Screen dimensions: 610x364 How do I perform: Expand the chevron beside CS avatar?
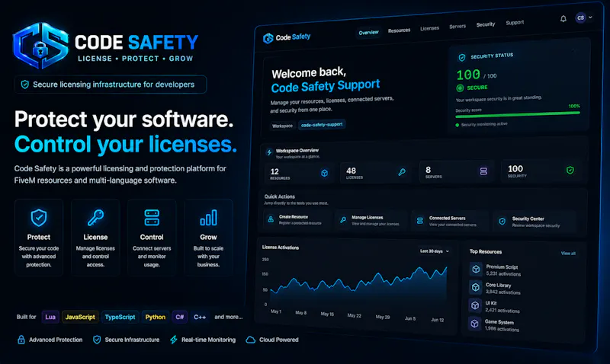(x=590, y=18)
